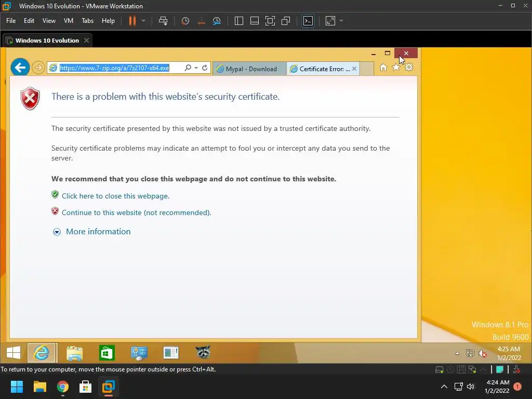Open Windows Store on guest taskbar
The width and height of the screenshot is (532, 399).
[107, 353]
